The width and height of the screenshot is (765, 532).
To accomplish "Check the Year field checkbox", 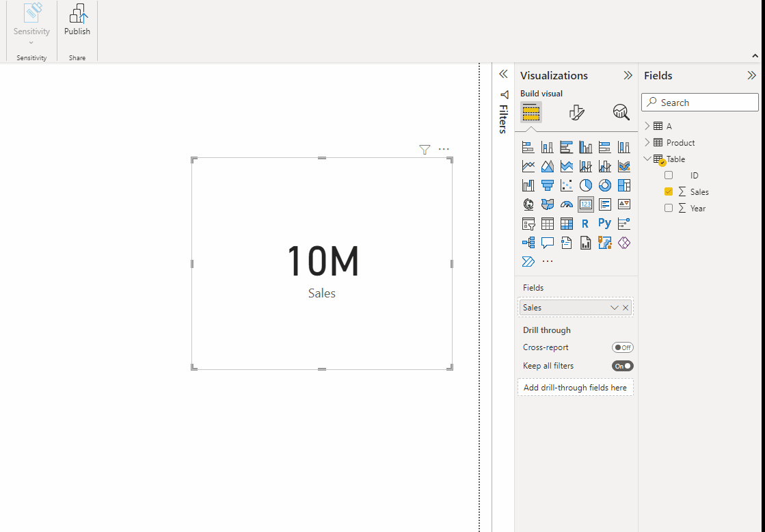I will pos(669,208).
